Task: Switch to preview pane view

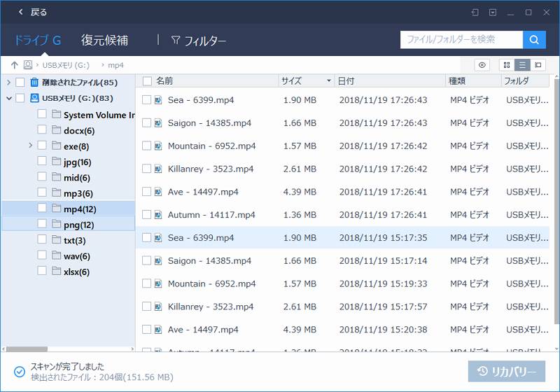Action: tap(538, 65)
